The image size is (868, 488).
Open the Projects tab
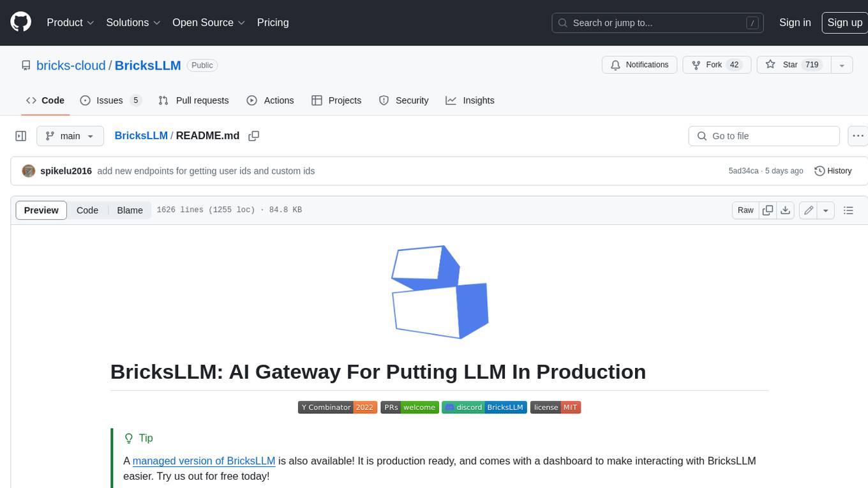(x=336, y=100)
